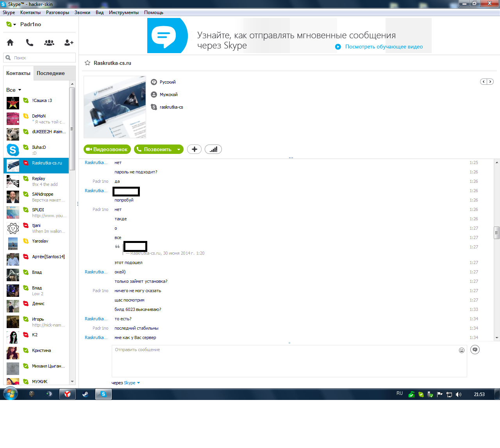The image size is (500, 448).
Task: Click the language icon beside Русский
Action: (154, 82)
